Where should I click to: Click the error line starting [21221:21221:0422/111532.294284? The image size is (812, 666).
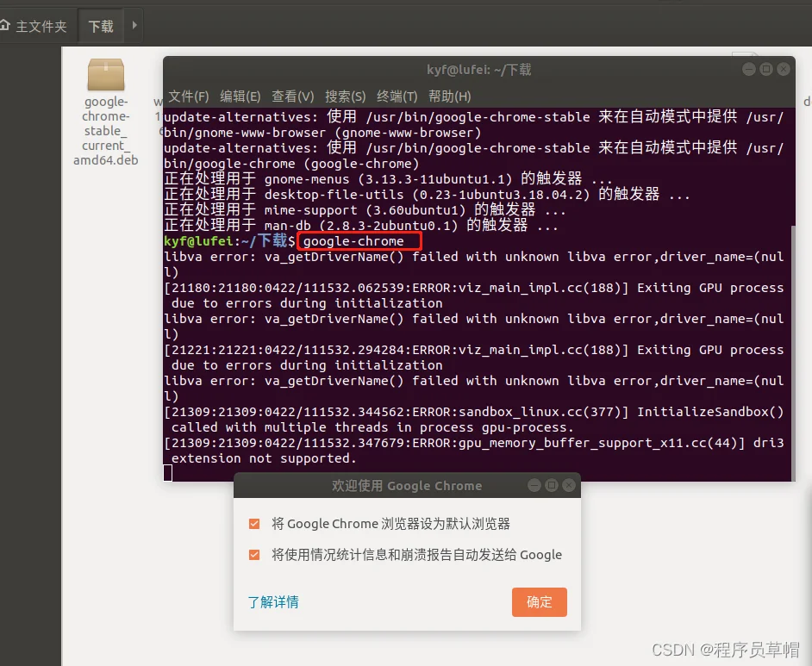click(x=474, y=350)
